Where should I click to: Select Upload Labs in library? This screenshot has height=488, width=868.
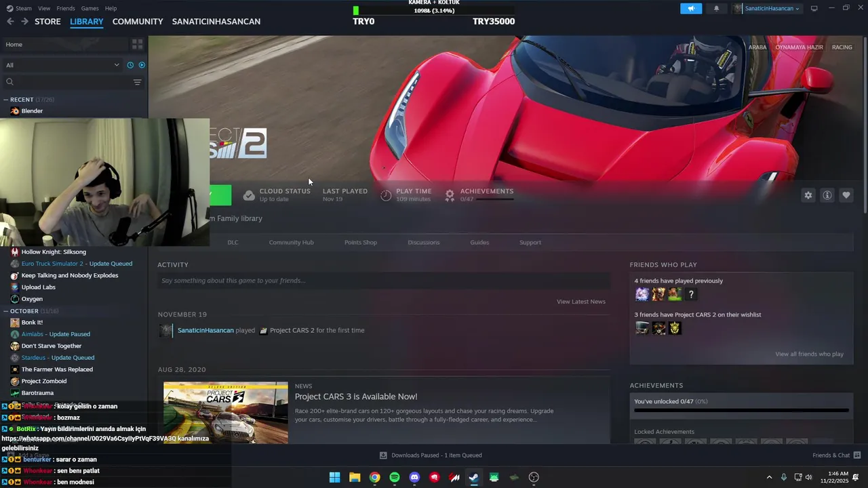click(39, 287)
